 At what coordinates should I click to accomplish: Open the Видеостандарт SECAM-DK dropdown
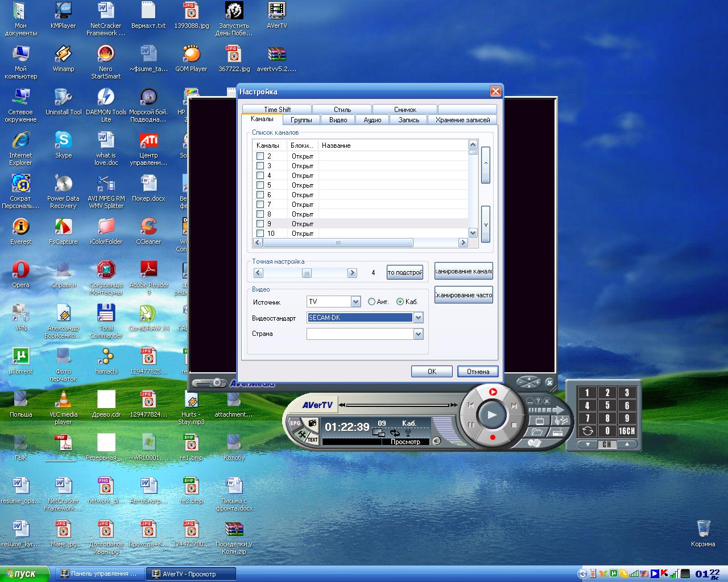(x=418, y=318)
